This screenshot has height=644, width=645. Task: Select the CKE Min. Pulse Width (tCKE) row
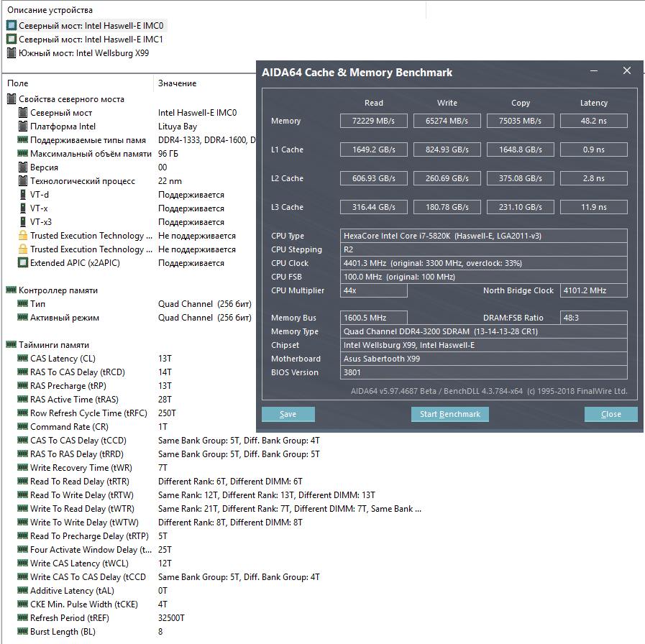[93, 604]
